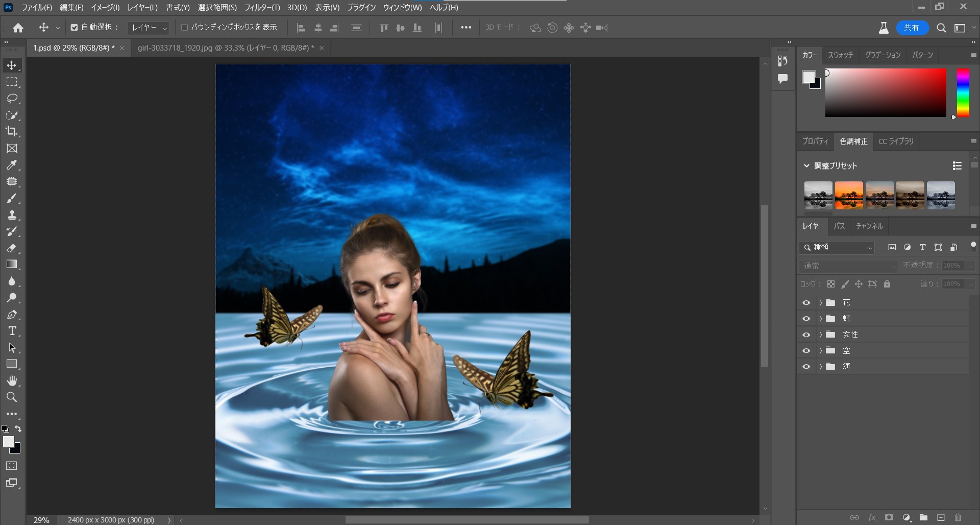The image size is (980, 525).
Task: Switch to the スウォッチ tab
Action: point(840,55)
